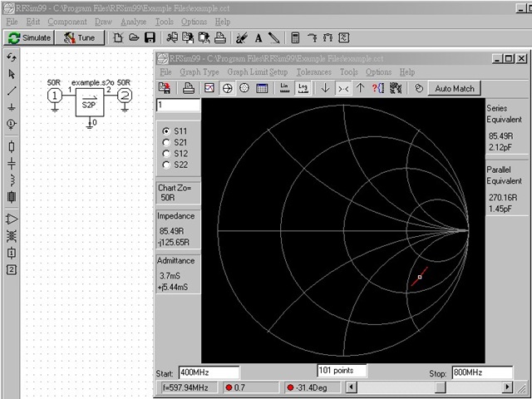Viewport: 532px width, 399px height.
Task: Select the wire drawing line tool
Action: point(12,91)
